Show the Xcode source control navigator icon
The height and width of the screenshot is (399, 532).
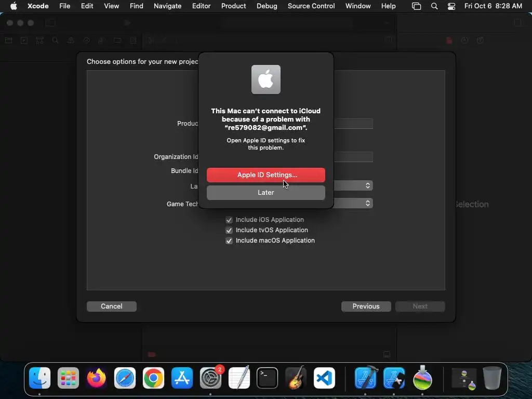(x=24, y=41)
